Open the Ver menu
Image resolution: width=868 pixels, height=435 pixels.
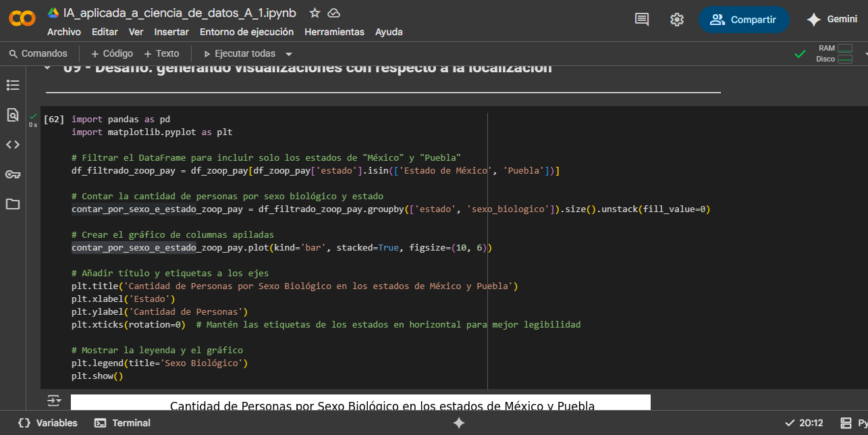(x=136, y=32)
